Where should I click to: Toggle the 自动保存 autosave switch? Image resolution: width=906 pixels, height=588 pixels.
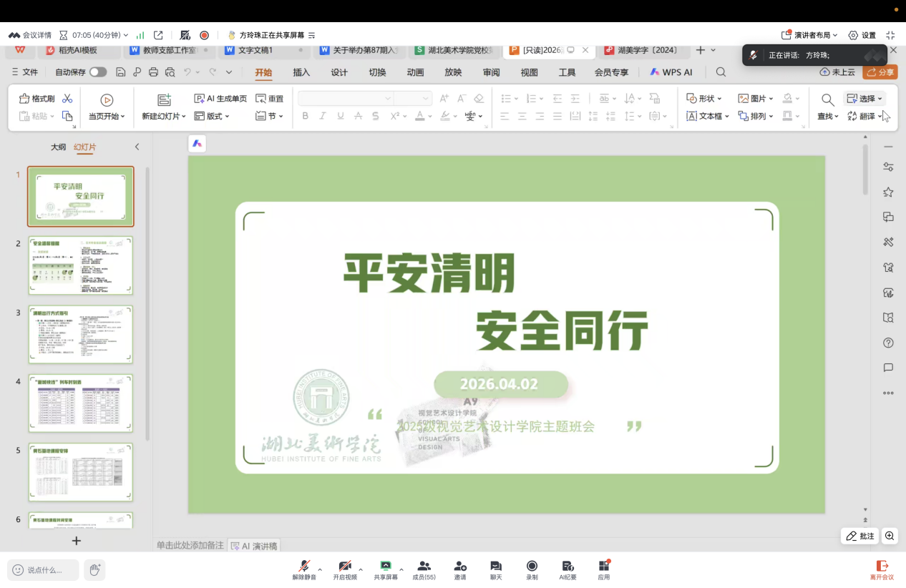click(x=98, y=72)
